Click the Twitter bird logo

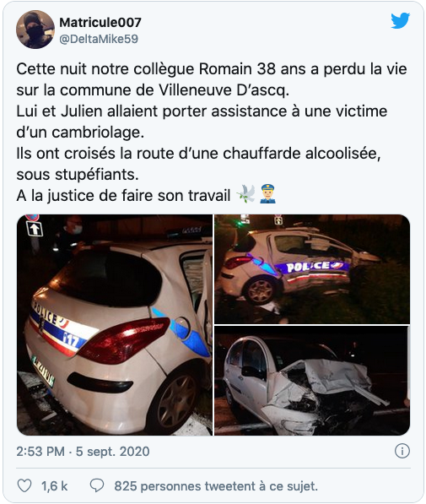401,20
